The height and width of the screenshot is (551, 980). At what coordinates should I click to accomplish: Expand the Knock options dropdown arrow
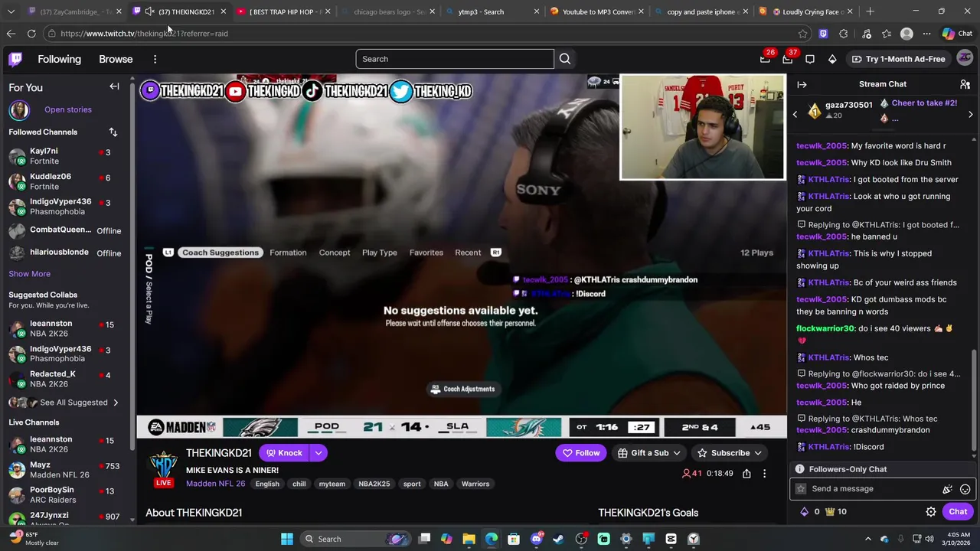tap(318, 453)
